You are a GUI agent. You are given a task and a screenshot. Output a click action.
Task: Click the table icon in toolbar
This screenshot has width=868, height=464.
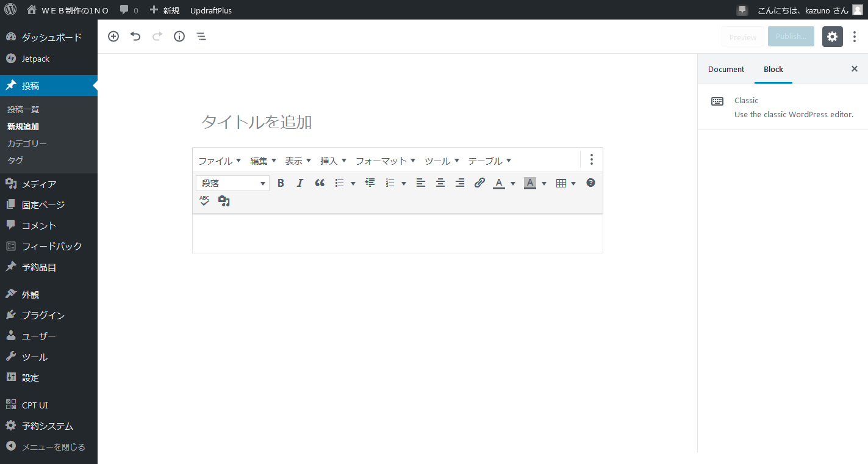pos(561,183)
